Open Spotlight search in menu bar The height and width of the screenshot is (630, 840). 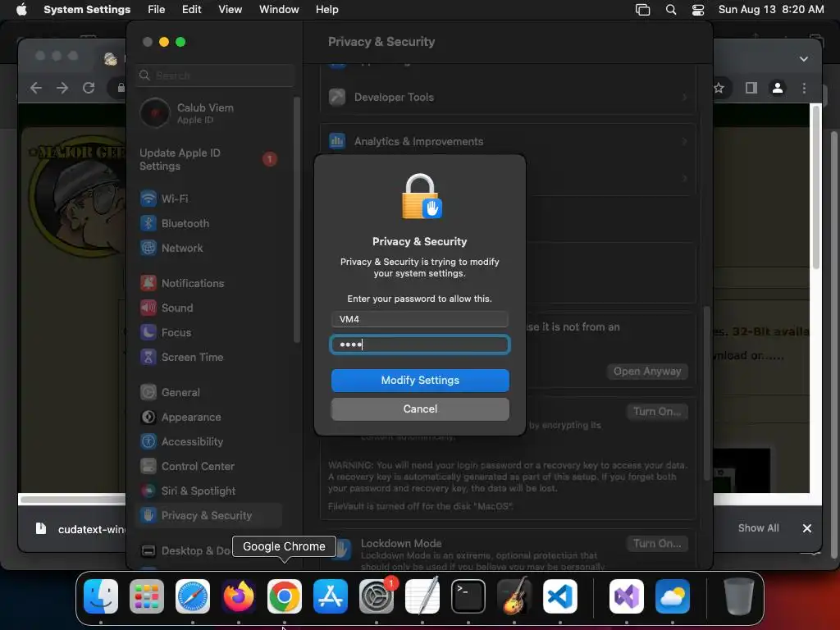point(671,10)
